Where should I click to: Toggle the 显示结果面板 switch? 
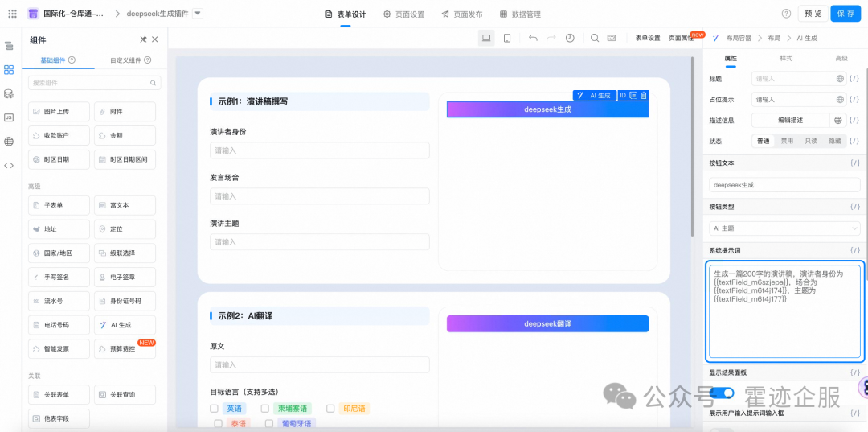722,393
